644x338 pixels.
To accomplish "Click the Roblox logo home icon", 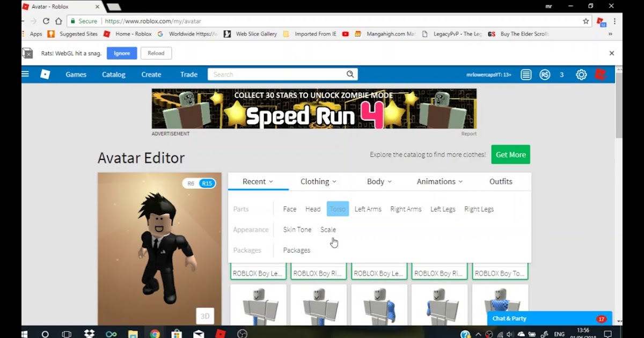I will [x=45, y=75].
